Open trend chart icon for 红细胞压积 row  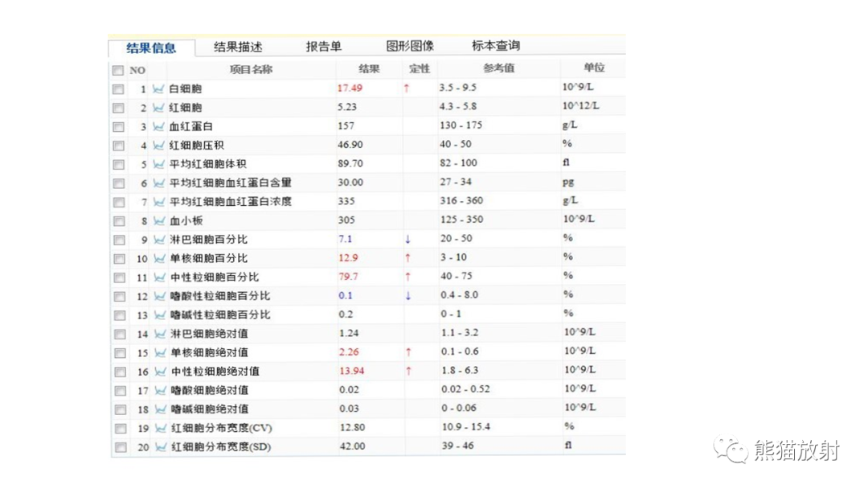(159, 145)
